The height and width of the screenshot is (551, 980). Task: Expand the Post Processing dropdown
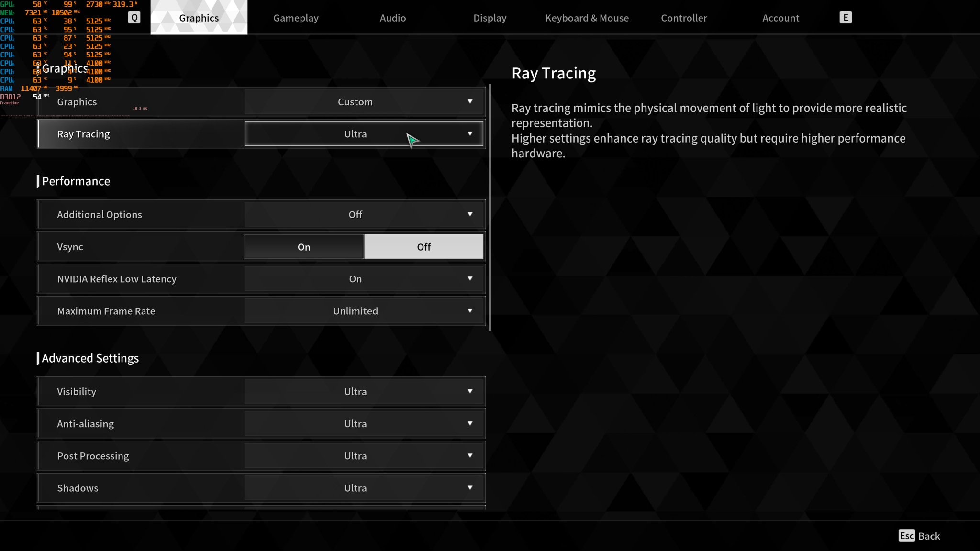click(469, 455)
